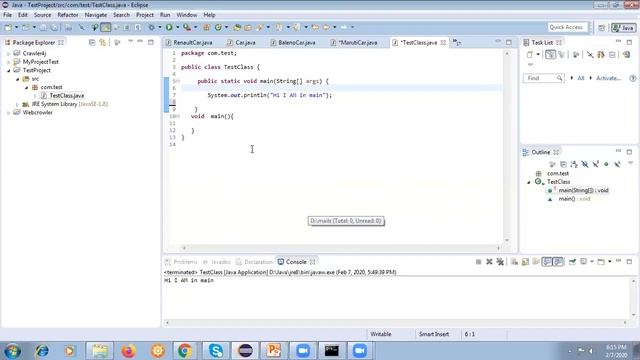Click the New Java Class green C icon
Viewport: 640px width, 360px height.
[218, 27]
